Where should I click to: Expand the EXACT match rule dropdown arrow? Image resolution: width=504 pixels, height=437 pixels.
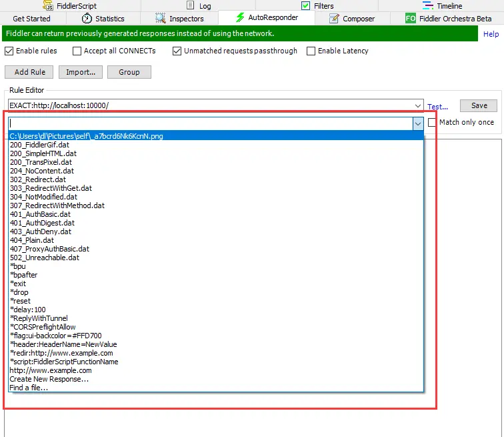(417, 105)
